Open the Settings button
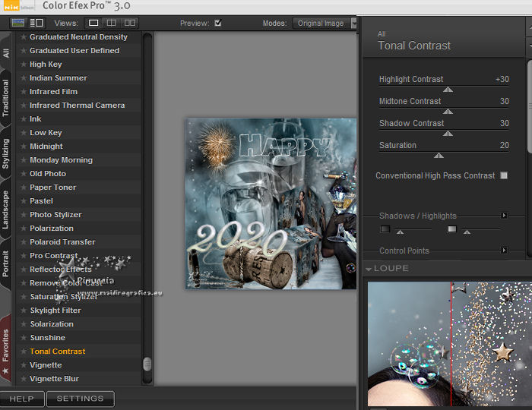Image resolution: width=532 pixels, height=410 pixels. click(80, 399)
